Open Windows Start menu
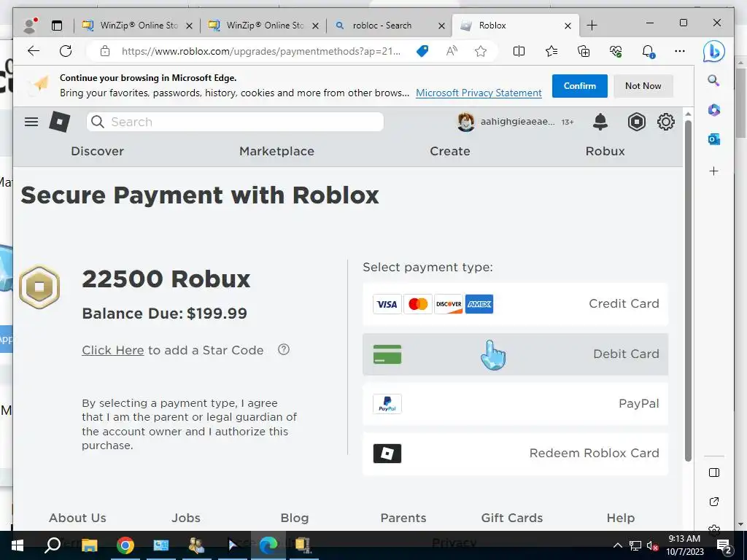This screenshot has width=747, height=560. [x=18, y=545]
